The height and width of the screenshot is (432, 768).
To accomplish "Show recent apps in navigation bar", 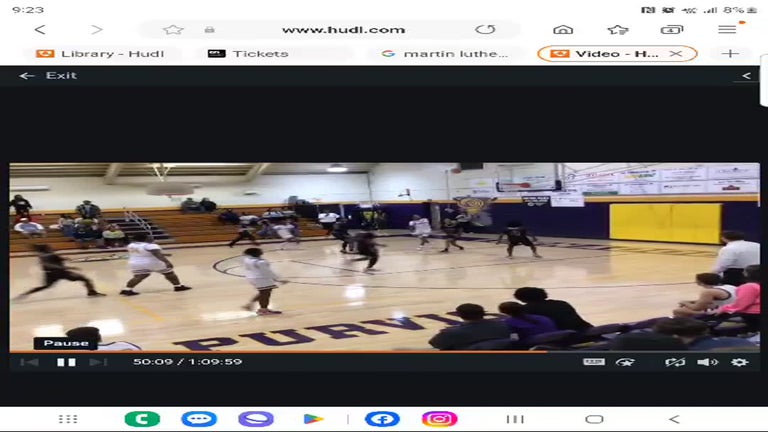I will click(x=515, y=419).
